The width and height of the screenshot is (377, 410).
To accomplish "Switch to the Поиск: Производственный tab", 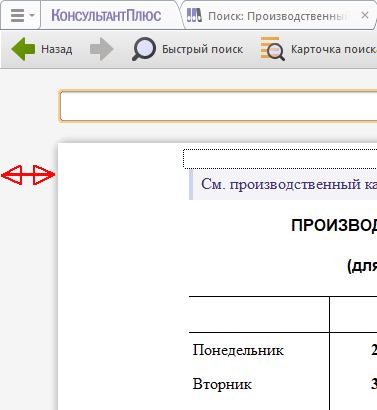I will pos(278,16).
